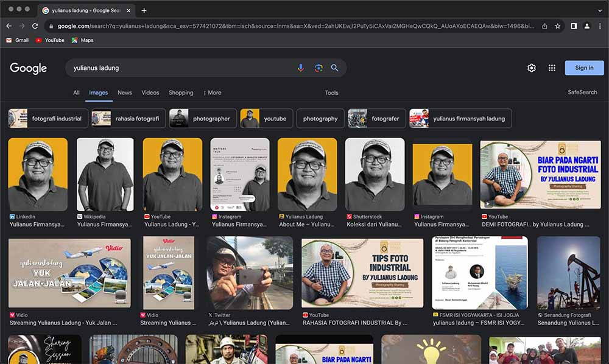The height and width of the screenshot is (364, 609).
Task: Open Google quick settings gear
Action: pyautogui.click(x=532, y=68)
